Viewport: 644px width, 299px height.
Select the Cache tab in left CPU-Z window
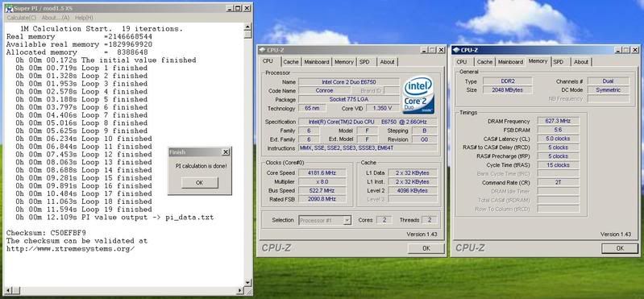click(x=291, y=62)
